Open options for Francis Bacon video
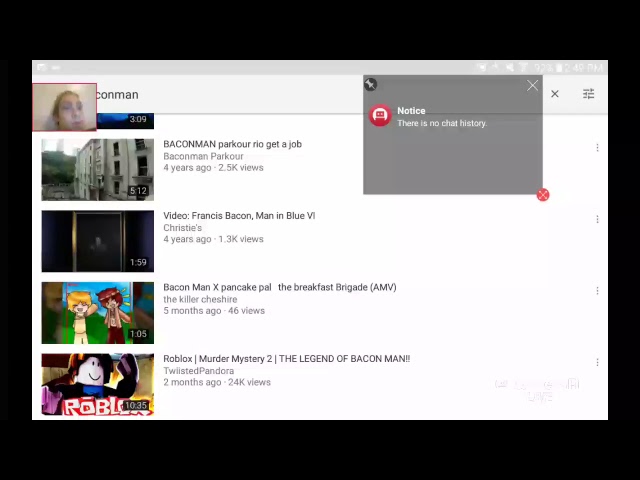 click(597, 220)
